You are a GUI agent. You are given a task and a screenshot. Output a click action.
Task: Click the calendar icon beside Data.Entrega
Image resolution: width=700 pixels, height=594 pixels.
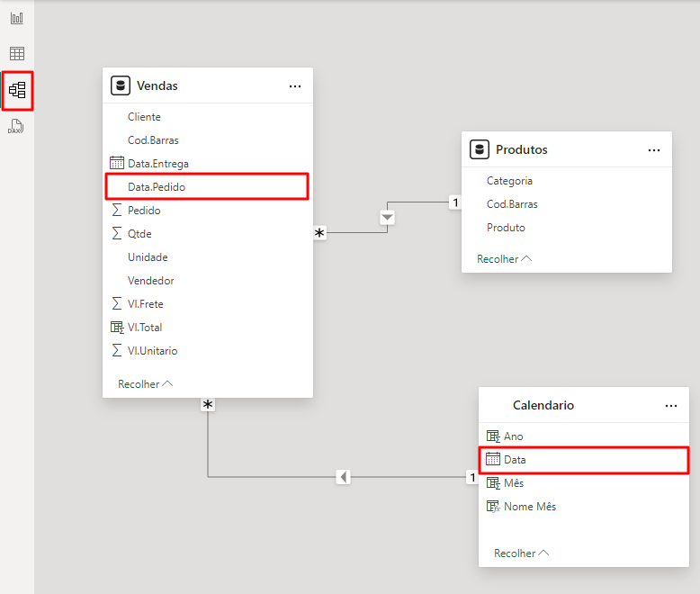(116, 163)
